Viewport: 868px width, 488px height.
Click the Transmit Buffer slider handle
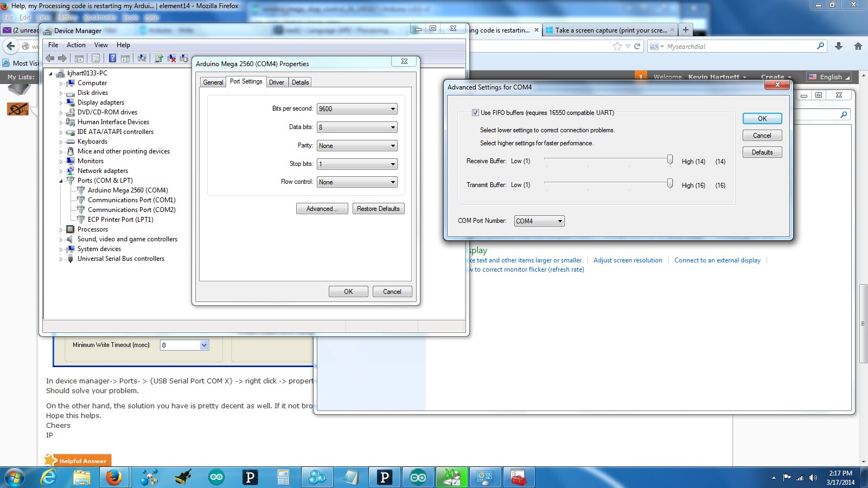pos(670,183)
